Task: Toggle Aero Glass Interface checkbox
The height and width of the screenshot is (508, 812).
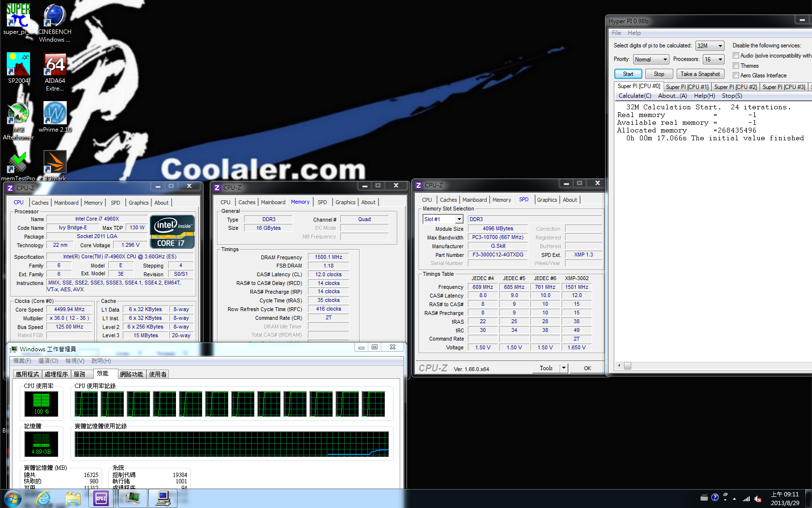Action: point(736,75)
